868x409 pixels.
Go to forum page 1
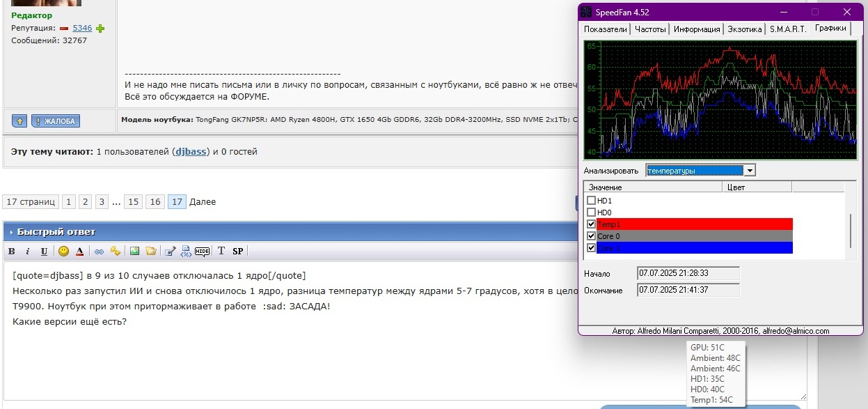tap(68, 202)
